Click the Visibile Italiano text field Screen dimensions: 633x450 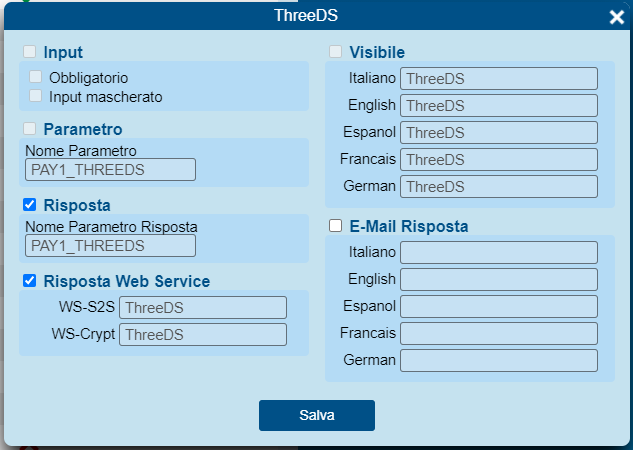pyautogui.click(x=499, y=78)
